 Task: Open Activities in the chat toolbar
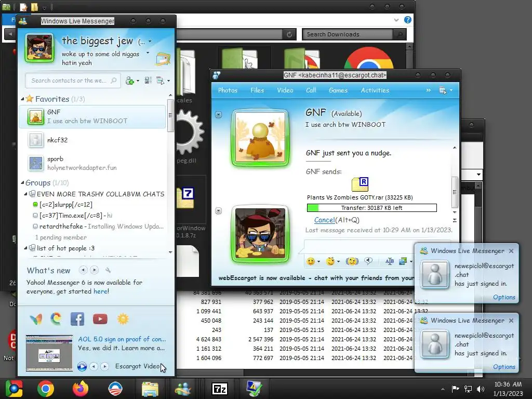[x=375, y=90]
